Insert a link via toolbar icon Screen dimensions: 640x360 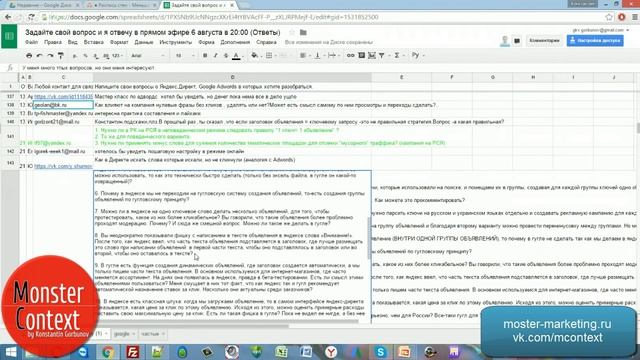351,56
